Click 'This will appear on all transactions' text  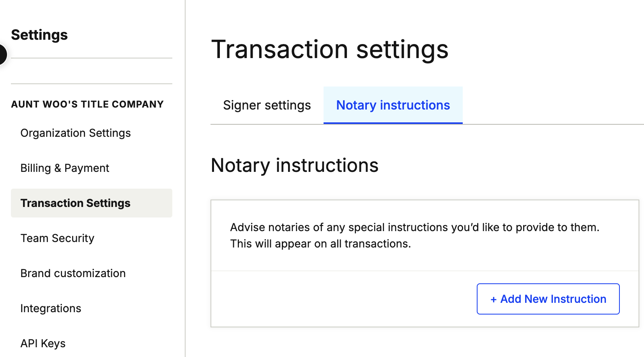point(320,244)
